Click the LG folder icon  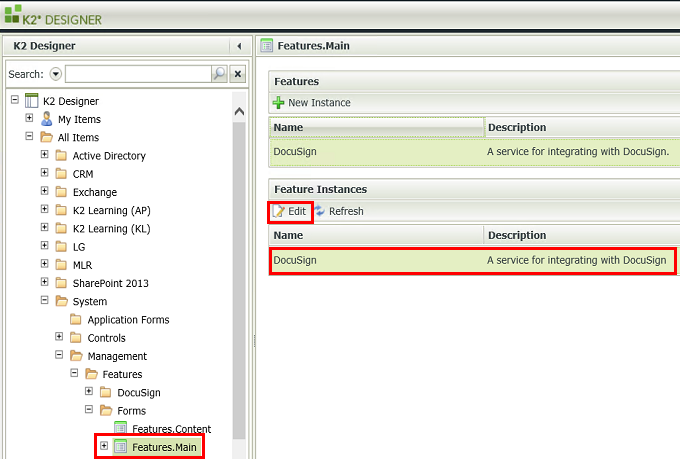(x=61, y=246)
